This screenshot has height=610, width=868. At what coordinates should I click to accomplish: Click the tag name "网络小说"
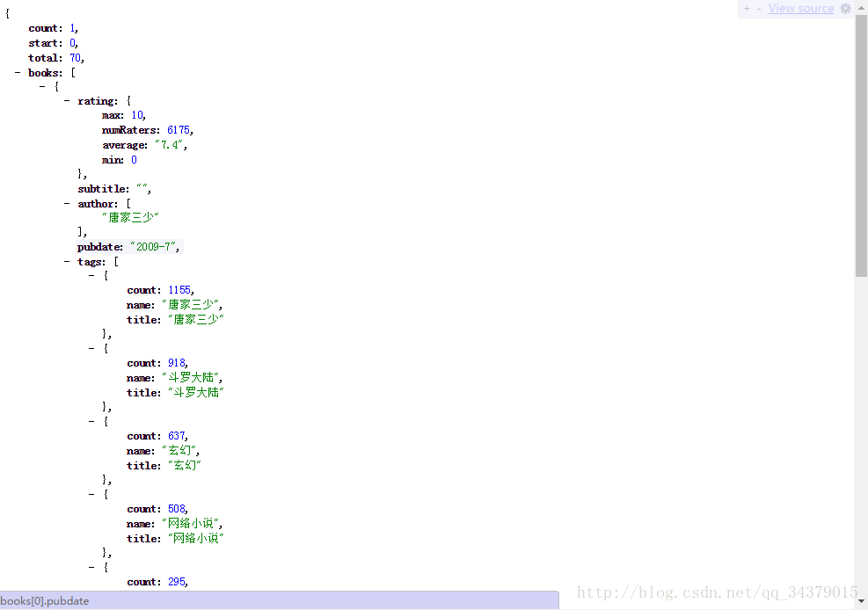[191, 524]
